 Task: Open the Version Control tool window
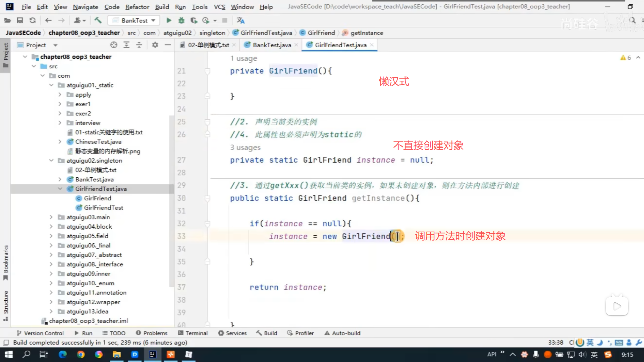(x=40, y=333)
